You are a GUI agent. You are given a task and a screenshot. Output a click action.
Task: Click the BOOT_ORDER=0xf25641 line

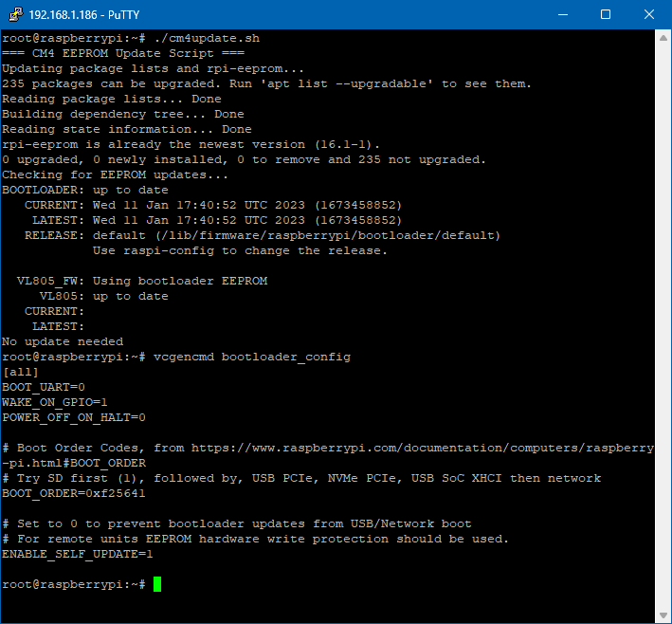click(x=74, y=493)
